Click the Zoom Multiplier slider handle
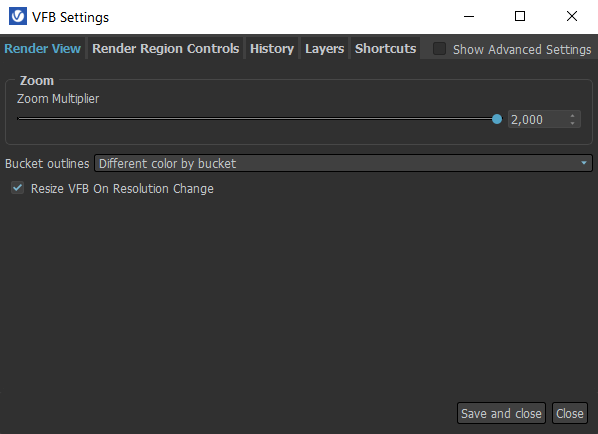The image size is (598, 434). pos(497,119)
